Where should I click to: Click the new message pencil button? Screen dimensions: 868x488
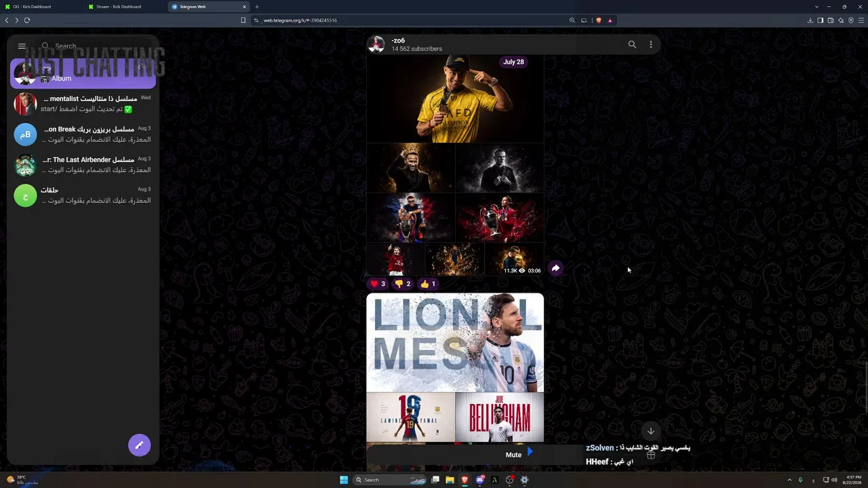139,445
